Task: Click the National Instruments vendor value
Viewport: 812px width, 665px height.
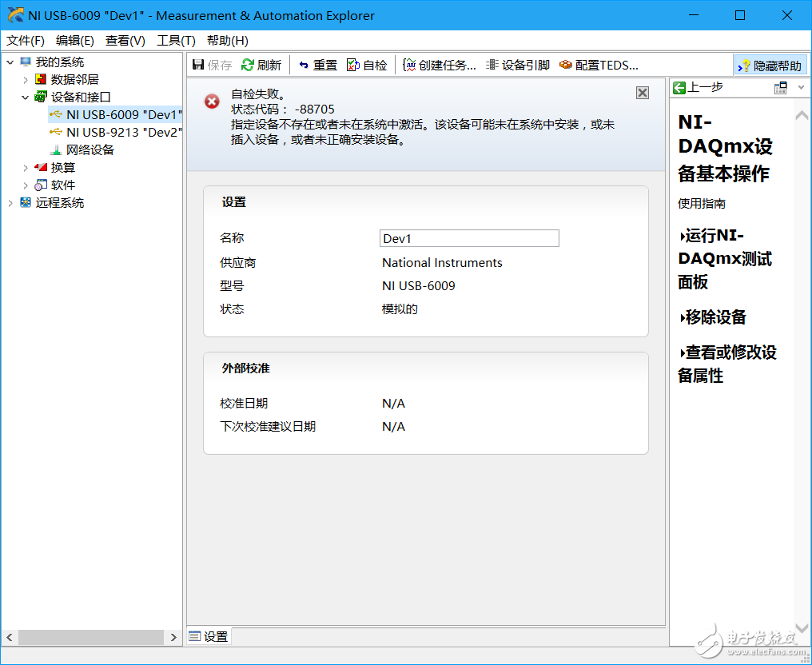Action: (442, 263)
